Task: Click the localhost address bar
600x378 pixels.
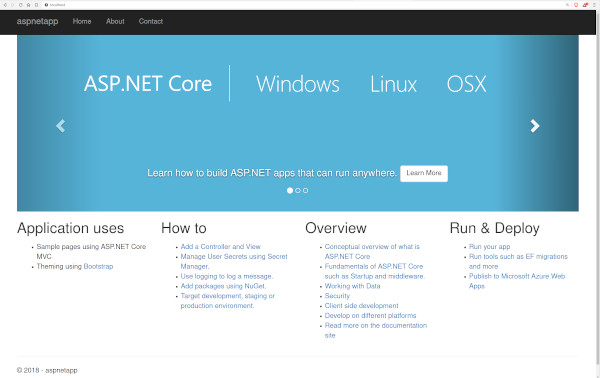Action: 302,5
